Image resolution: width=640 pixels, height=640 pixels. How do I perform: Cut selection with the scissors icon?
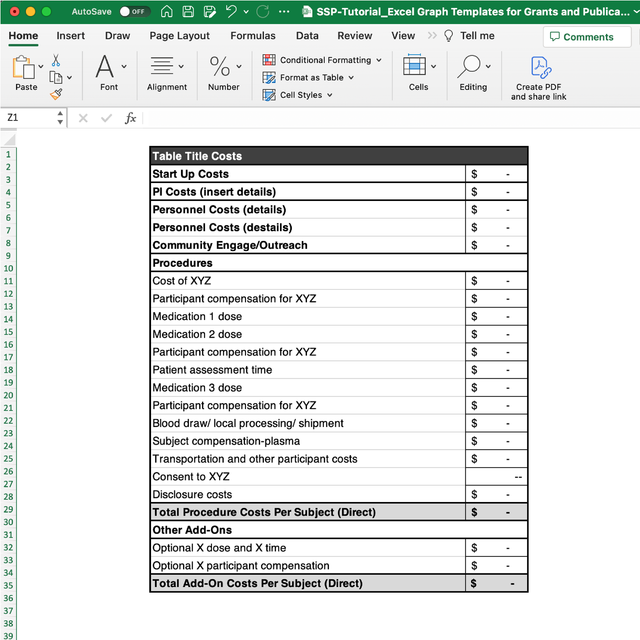[56, 60]
